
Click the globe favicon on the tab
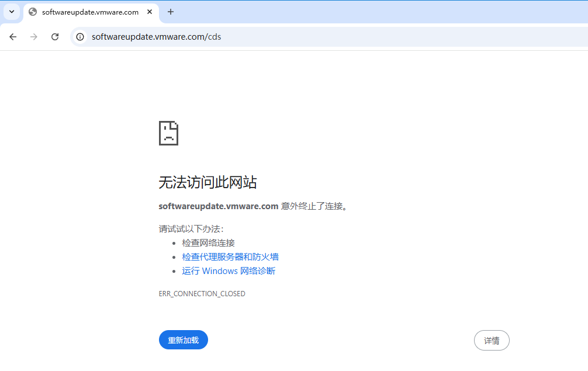coord(33,12)
